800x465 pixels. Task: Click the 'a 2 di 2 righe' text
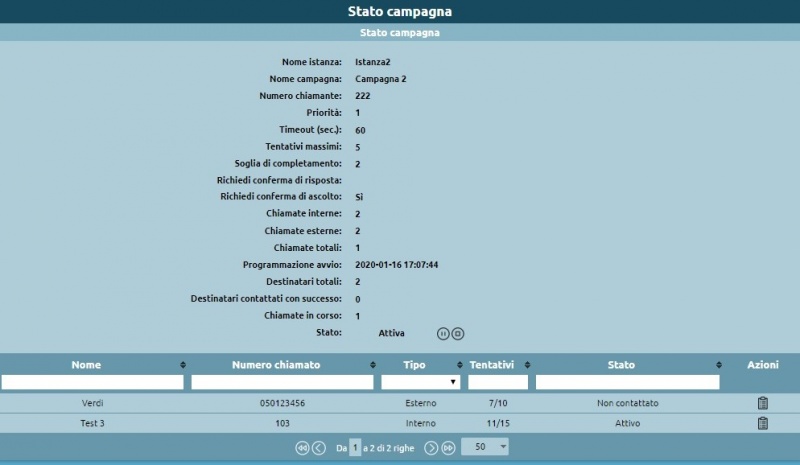pyautogui.click(x=389, y=448)
